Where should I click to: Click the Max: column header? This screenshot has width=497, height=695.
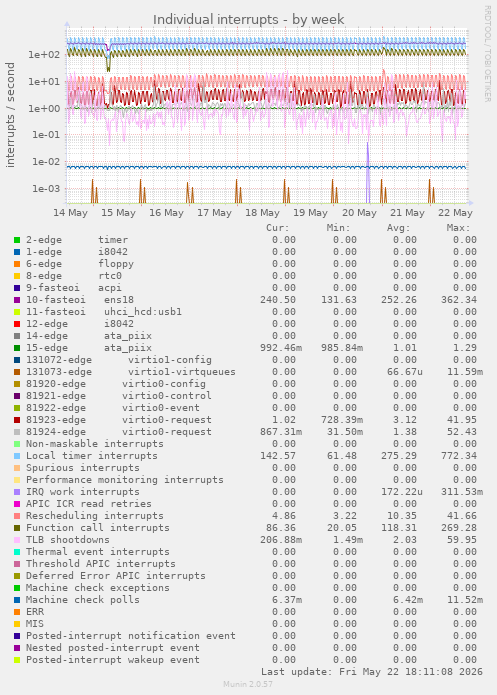[x=458, y=228]
